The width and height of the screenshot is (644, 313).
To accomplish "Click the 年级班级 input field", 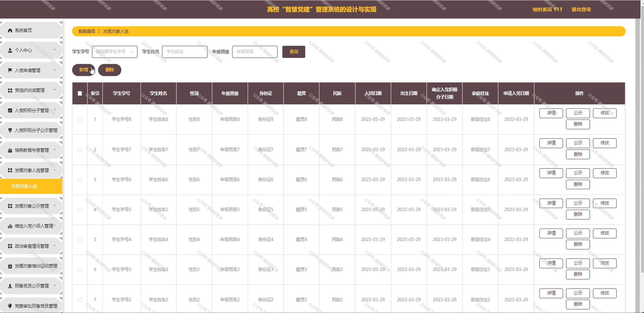I will pos(254,52).
